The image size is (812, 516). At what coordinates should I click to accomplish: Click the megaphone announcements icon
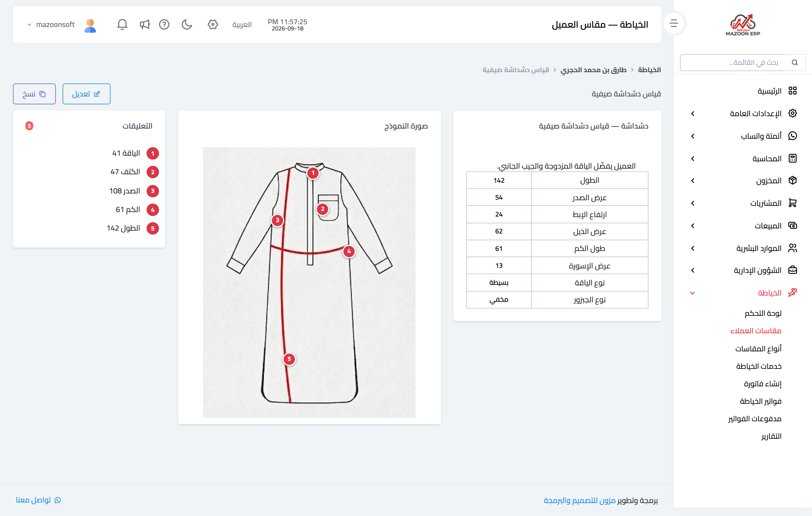(x=145, y=24)
